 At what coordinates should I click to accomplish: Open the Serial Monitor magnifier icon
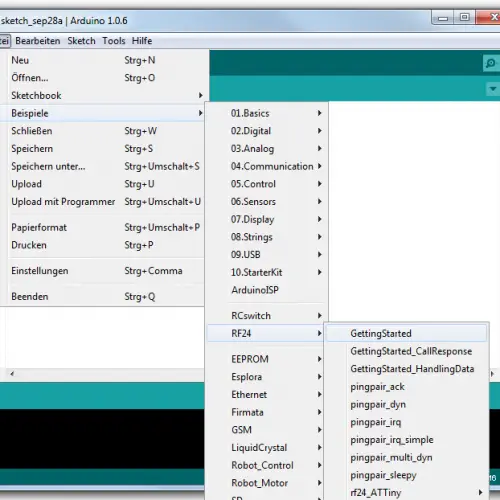pyautogui.click(x=491, y=63)
